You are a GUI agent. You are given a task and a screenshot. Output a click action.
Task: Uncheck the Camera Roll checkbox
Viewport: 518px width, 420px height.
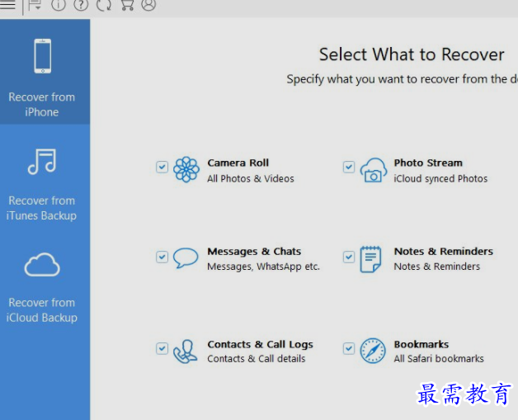[162, 167]
